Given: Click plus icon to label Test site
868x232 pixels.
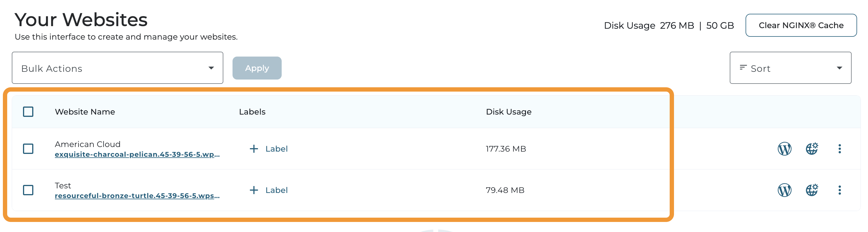Looking at the screenshot, I should point(254,190).
